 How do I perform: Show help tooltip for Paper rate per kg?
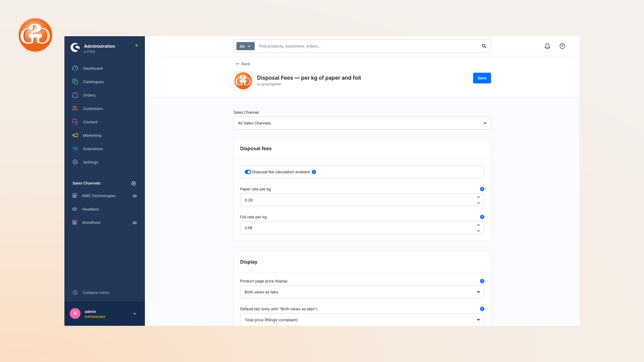coord(482,189)
